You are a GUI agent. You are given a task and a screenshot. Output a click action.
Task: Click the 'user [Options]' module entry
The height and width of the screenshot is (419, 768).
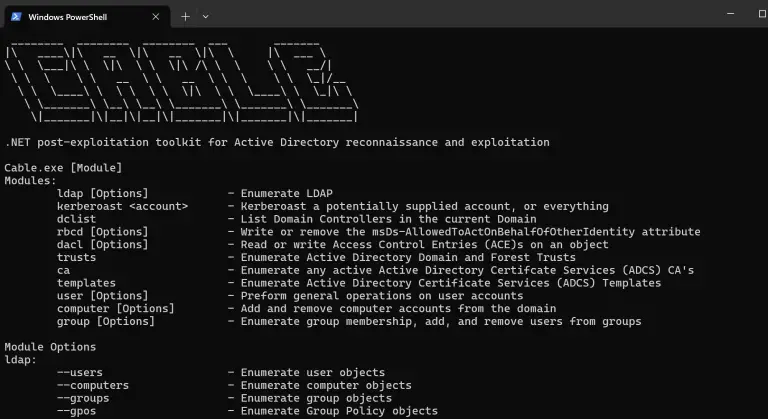[x=102, y=296]
